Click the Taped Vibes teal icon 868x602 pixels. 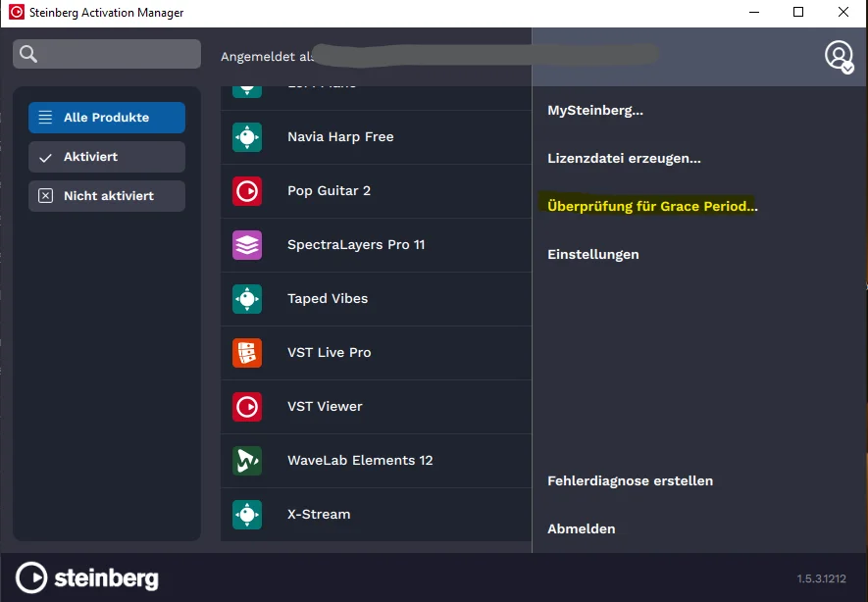(247, 299)
